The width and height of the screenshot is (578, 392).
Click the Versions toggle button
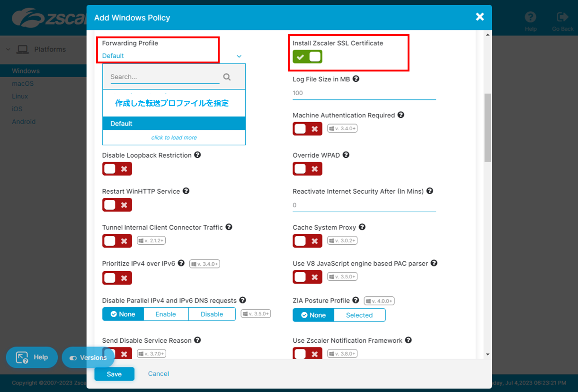88,357
